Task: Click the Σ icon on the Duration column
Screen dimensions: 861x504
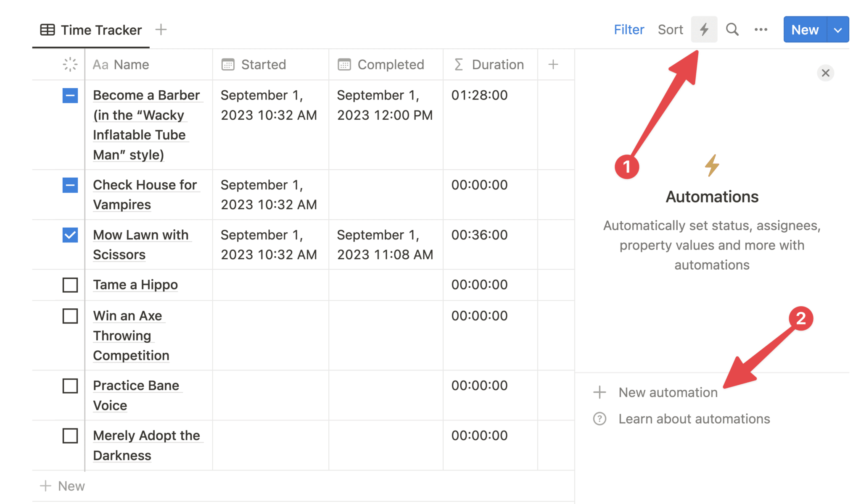Action: (x=458, y=64)
